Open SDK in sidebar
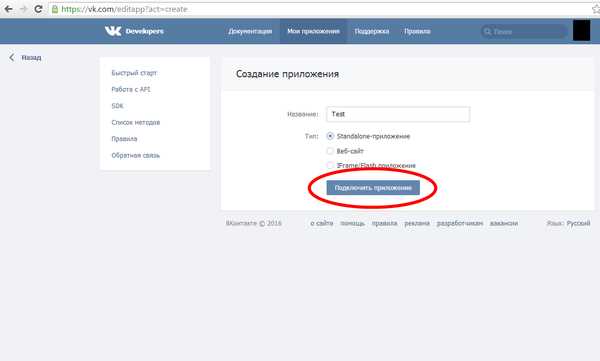Viewport: 600px width, 361px height. click(x=117, y=106)
